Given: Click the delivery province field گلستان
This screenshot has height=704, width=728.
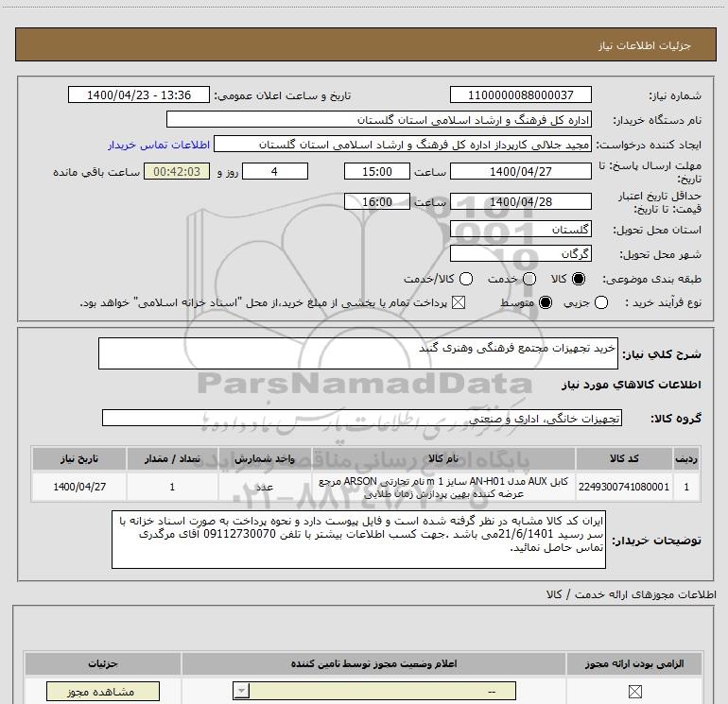Looking at the screenshot, I should (x=520, y=230).
